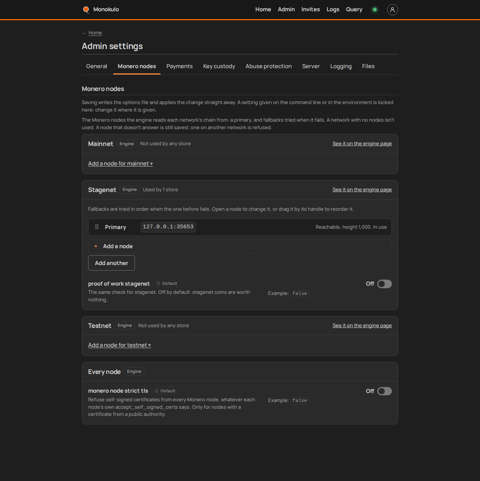Open the user account profile icon
The image size is (480, 481).
click(392, 10)
